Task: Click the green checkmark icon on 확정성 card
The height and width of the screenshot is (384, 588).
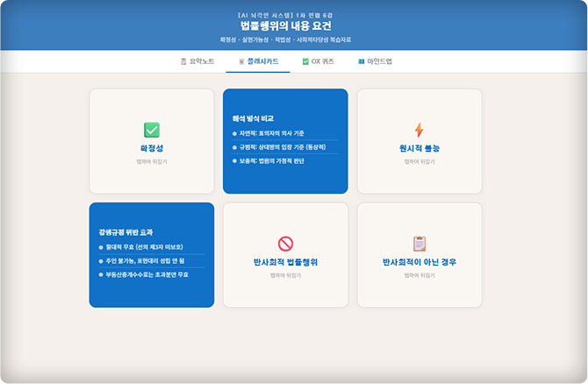Action: (x=152, y=130)
